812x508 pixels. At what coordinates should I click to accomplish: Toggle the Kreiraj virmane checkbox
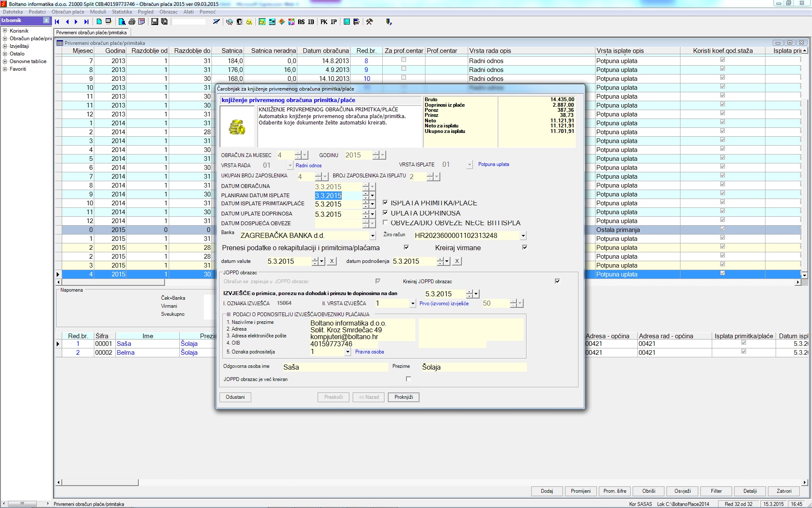pos(524,247)
